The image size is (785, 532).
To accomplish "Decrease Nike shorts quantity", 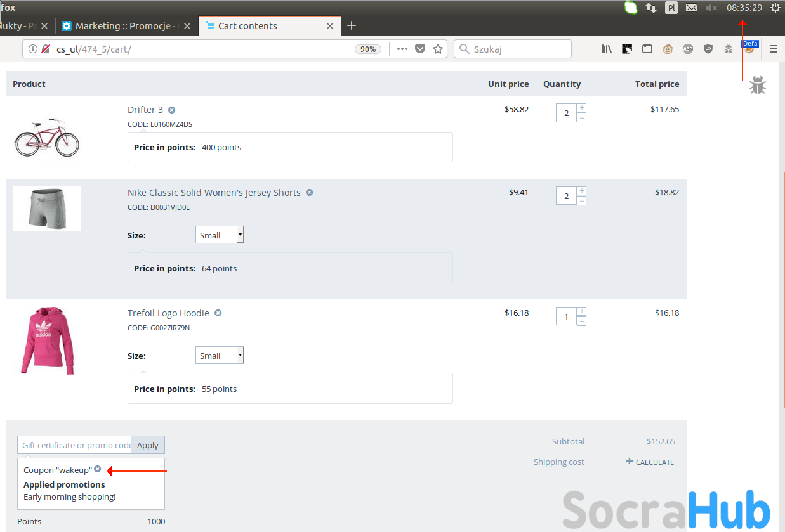I will [582, 201].
